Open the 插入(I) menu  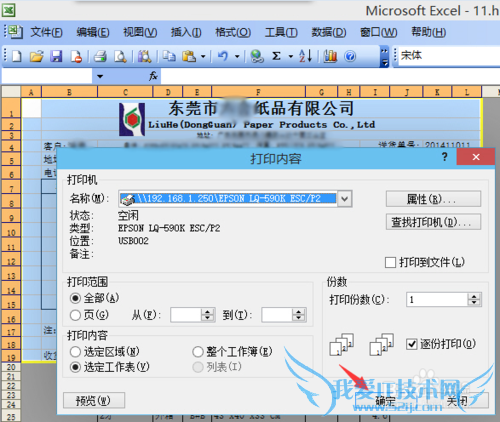coord(186,32)
